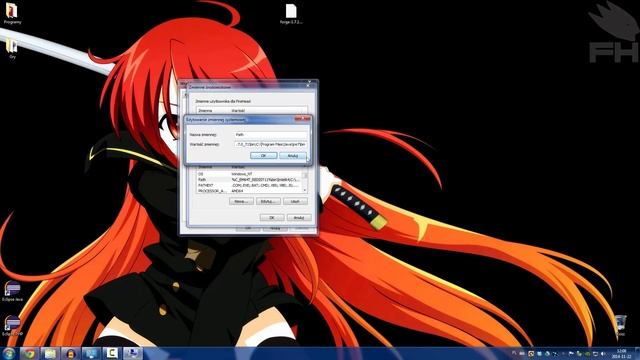Select the PROCESSOR_A row in system variables
Image resolution: width=640 pixels, height=360 pixels.
click(249, 191)
